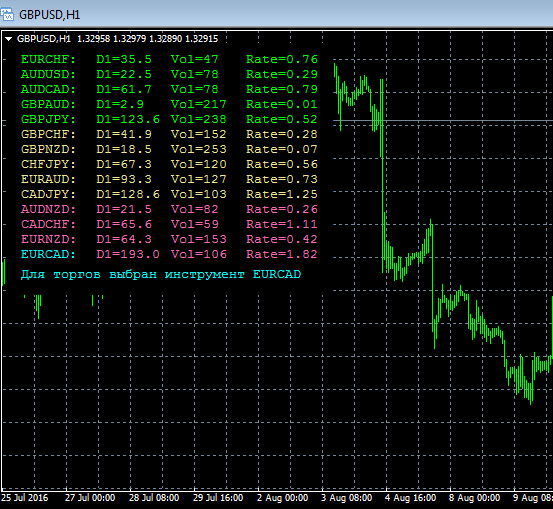Viewport: 553px width, 509px height.
Task: Click the D1=193.0 value for EURCAD
Action: 128,254
